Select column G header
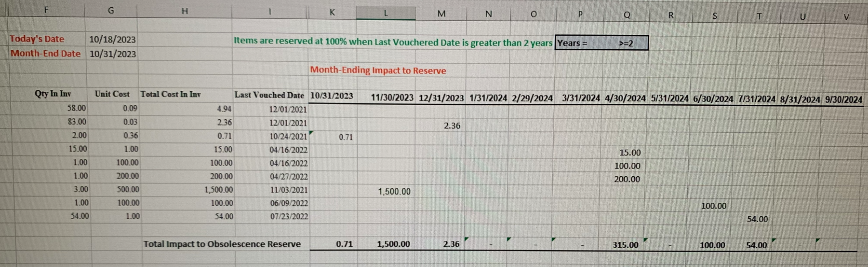This screenshot has height=267, width=868. 111,10
